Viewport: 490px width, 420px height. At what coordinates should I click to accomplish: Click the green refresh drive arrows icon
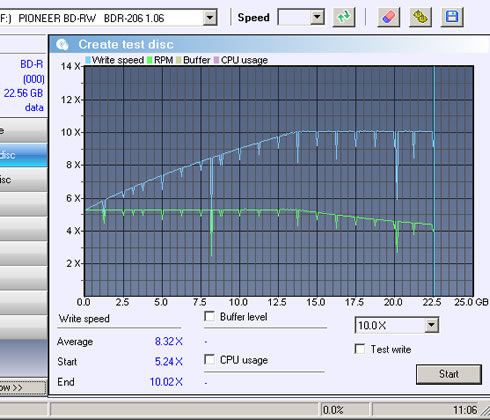pos(344,17)
